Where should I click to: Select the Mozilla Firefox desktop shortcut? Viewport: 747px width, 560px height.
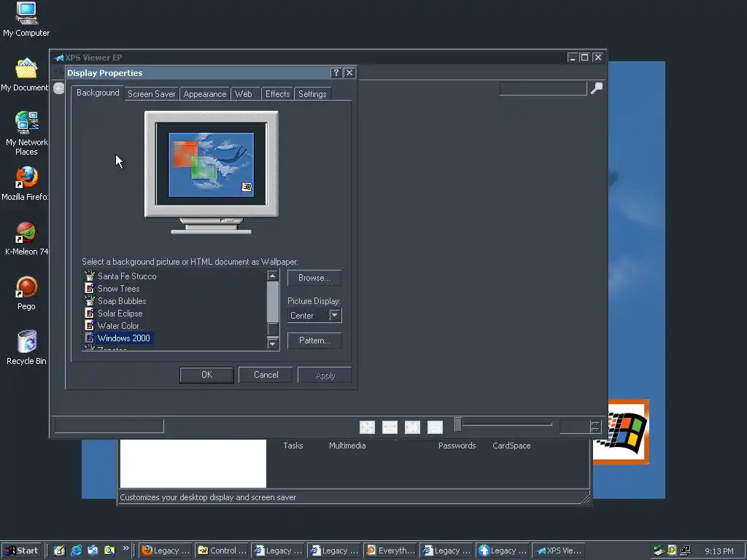click(x=25, y=183)
